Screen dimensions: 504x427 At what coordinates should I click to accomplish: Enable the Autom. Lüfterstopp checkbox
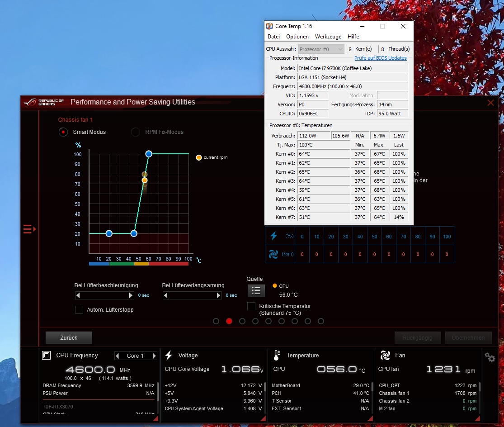point(79,310)
